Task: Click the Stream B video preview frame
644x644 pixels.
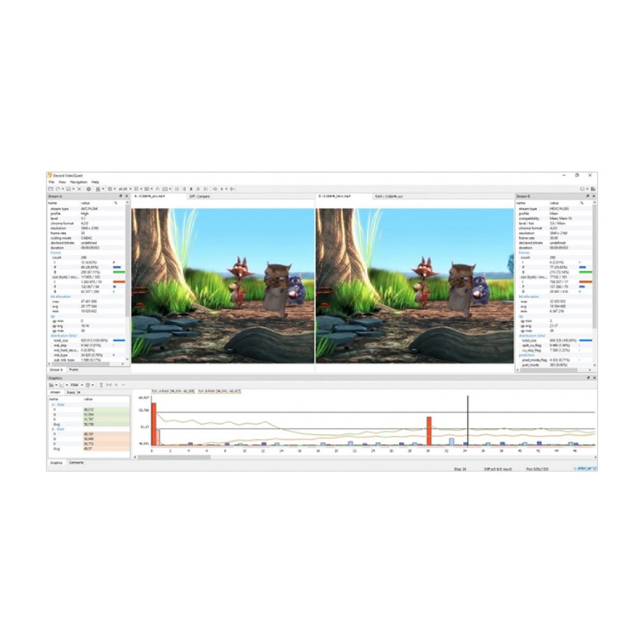Action: tap(415, 285)
